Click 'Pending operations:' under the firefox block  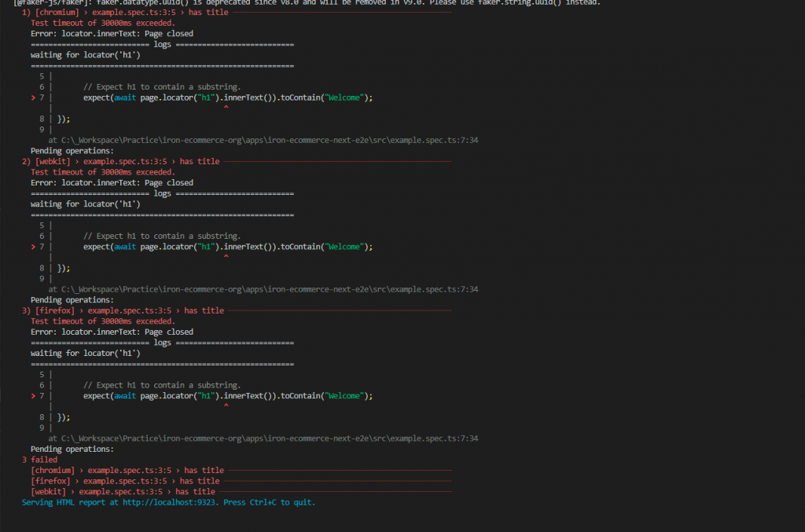tap(72, 449)
